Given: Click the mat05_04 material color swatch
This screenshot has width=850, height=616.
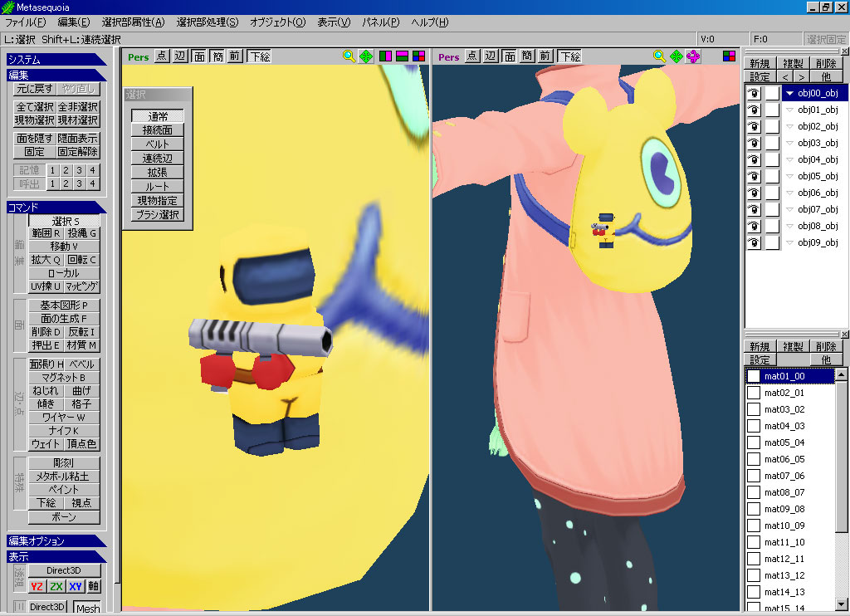Looking at the screenshot, I should click(754, 442).
